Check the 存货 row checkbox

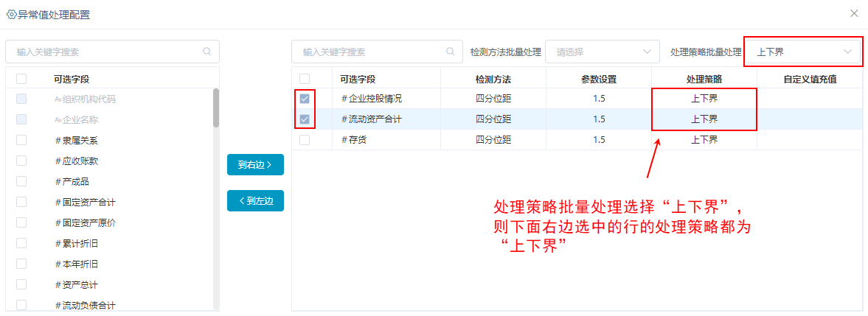click(x=305, y=140)
